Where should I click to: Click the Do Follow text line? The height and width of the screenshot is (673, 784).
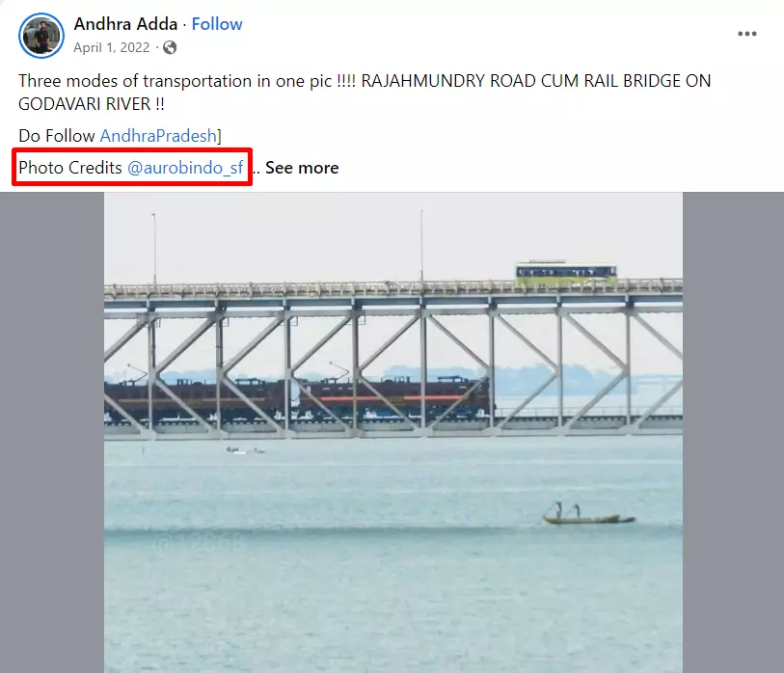(x=120, y=136)
